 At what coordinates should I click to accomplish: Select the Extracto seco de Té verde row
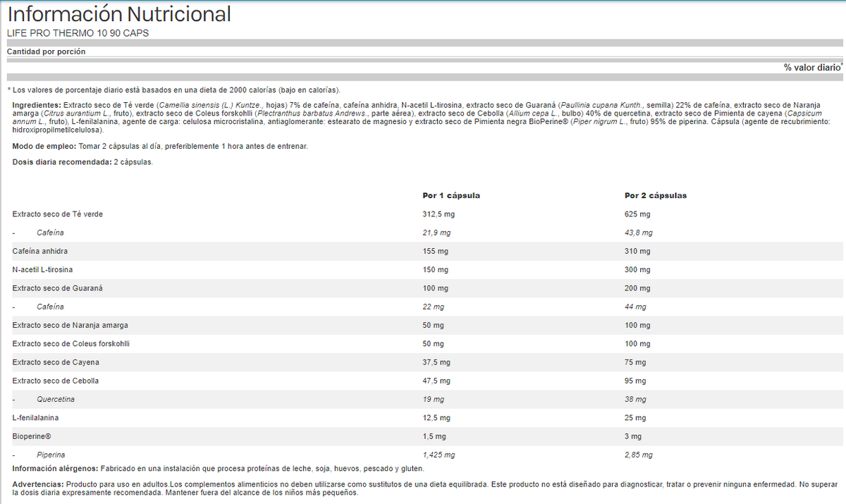point(59,214)
